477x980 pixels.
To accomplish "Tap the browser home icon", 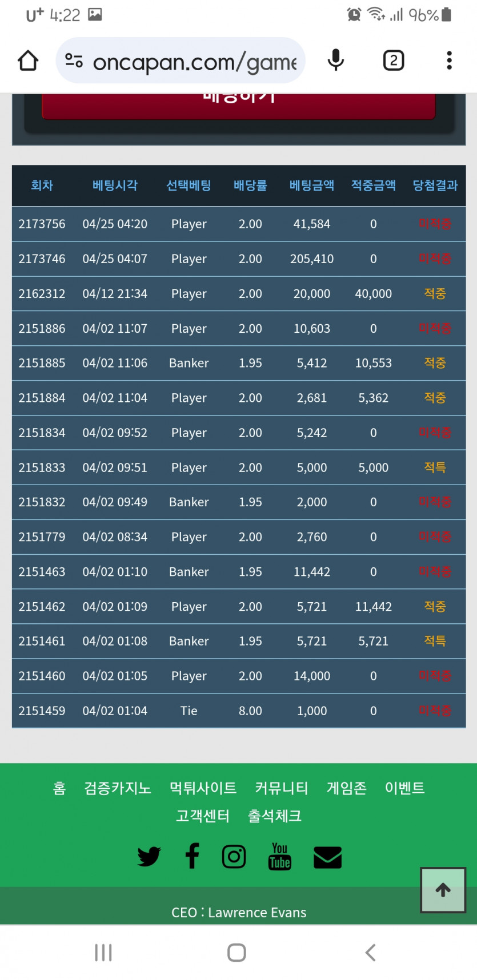I will tap(27, 61).
